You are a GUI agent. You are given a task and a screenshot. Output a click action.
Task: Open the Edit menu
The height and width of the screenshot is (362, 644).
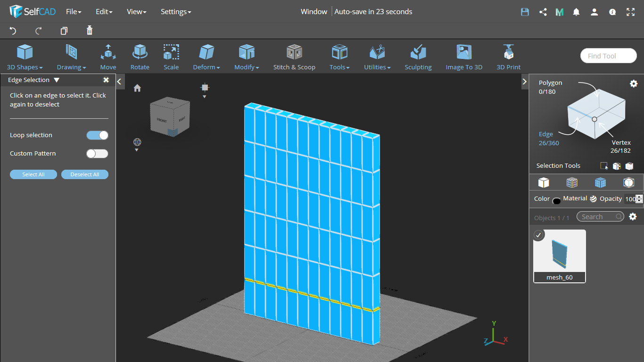tap(104, 12)
